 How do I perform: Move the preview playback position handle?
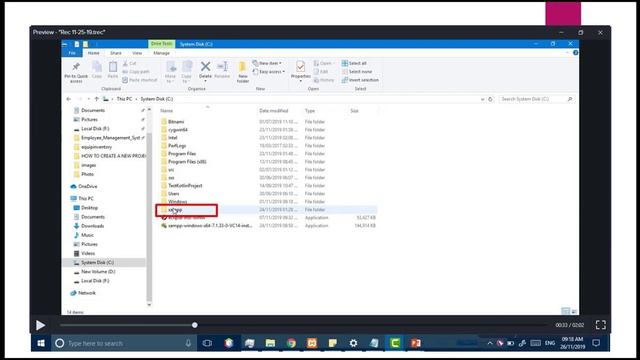(195, 325)
